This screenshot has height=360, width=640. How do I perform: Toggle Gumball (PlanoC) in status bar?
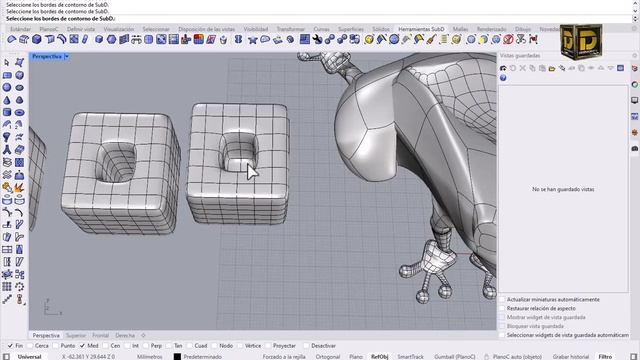coord(455,357)
